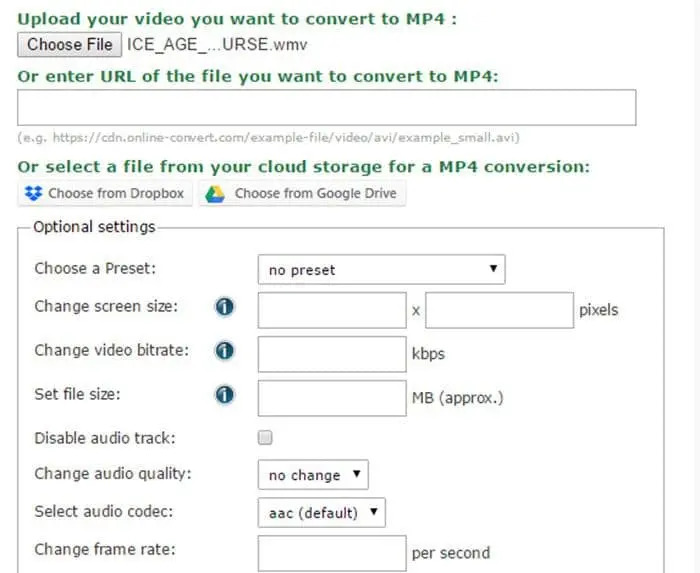
Task: Select the video bitrate kbps field
Action: click(332, 354)
